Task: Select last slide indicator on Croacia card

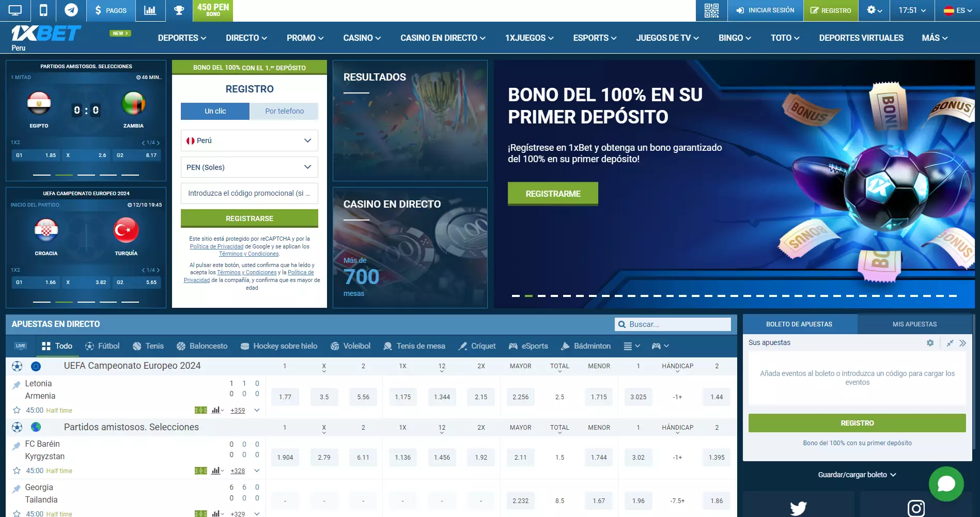Action: tap(130, 302)
